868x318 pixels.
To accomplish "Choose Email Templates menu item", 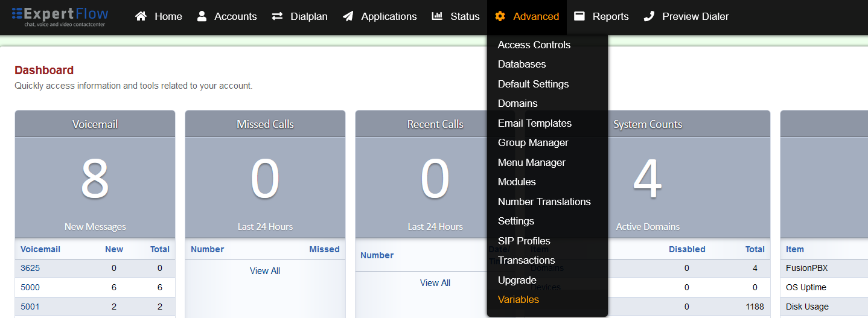I will (534, 123).
